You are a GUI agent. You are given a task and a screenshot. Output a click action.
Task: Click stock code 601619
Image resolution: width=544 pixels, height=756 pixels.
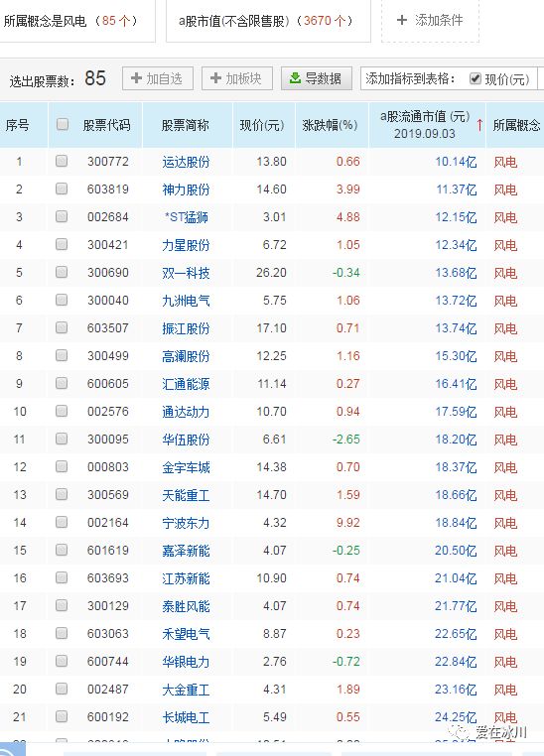108,550
